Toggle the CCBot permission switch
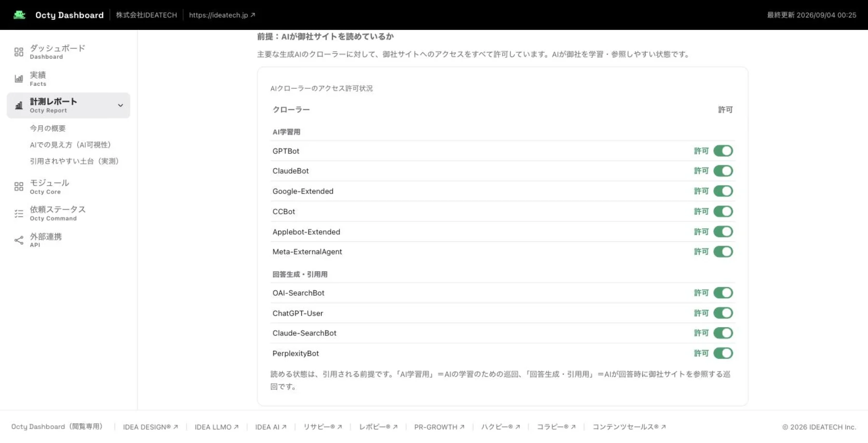The image size is (868, 443). pyautogui.click(x=723, y=211)
